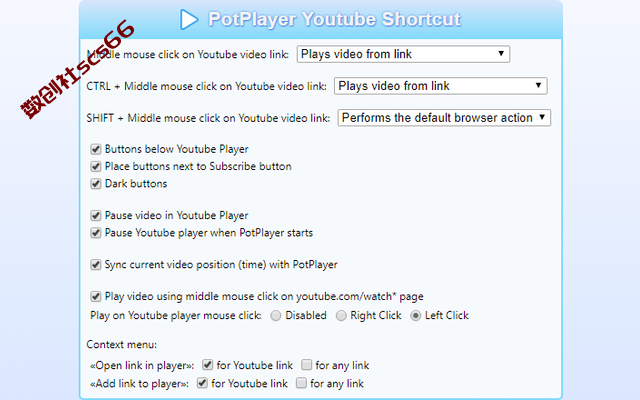Click the Context menu: label
The image size is (640, 400).
(122, 344)
